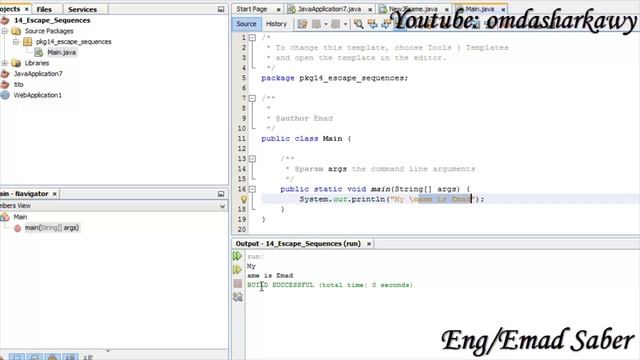Select the 14_Escape_Sequences project node
Viewport: 640px width, 360px height.
[52, 20]
